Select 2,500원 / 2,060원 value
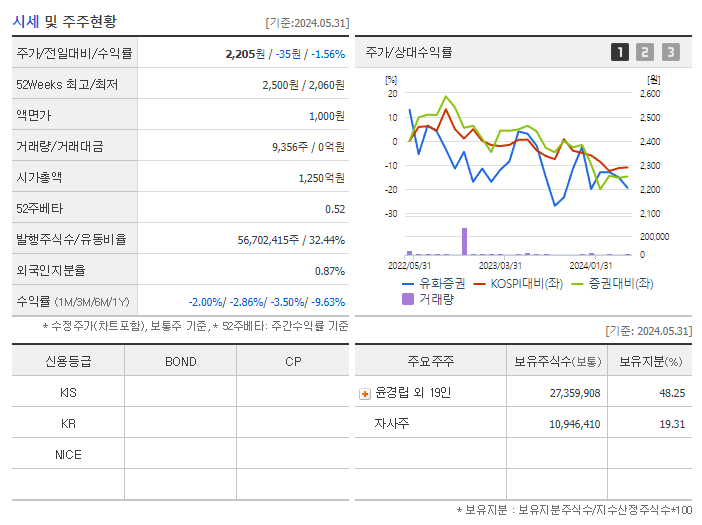Screen dimensions: 702x525 point(304,85)
